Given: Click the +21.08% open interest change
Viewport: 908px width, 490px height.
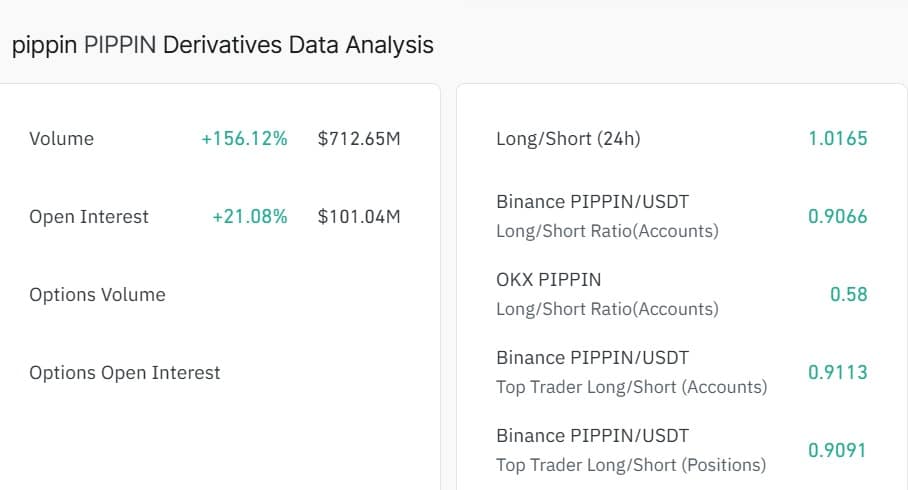Looking at the screenshot, I should pos(249,217).
